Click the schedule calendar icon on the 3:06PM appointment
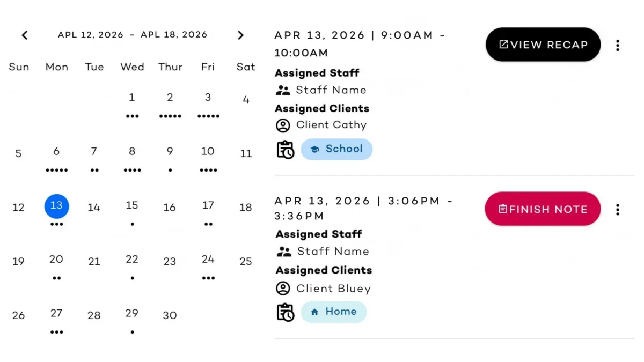644x362 pixels. click(x=285, y=312)
